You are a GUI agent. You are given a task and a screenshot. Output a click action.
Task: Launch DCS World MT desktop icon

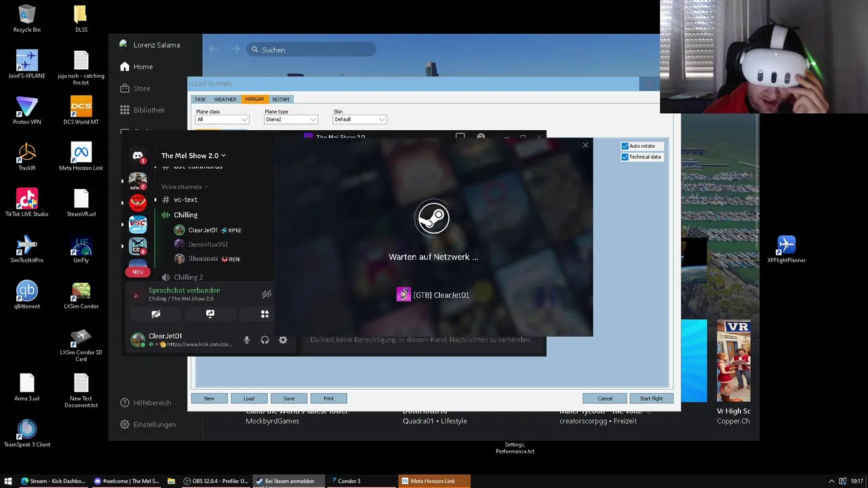click(81, 110)
